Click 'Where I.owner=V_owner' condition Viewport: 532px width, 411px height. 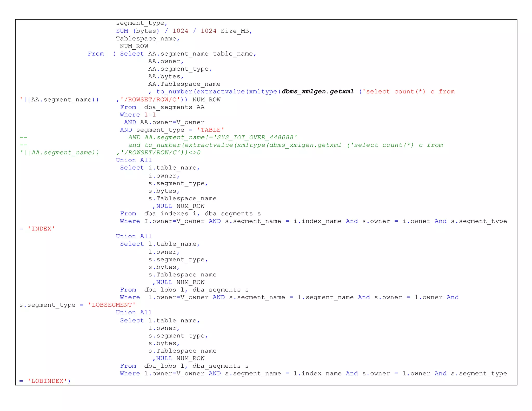click(162, 221)
